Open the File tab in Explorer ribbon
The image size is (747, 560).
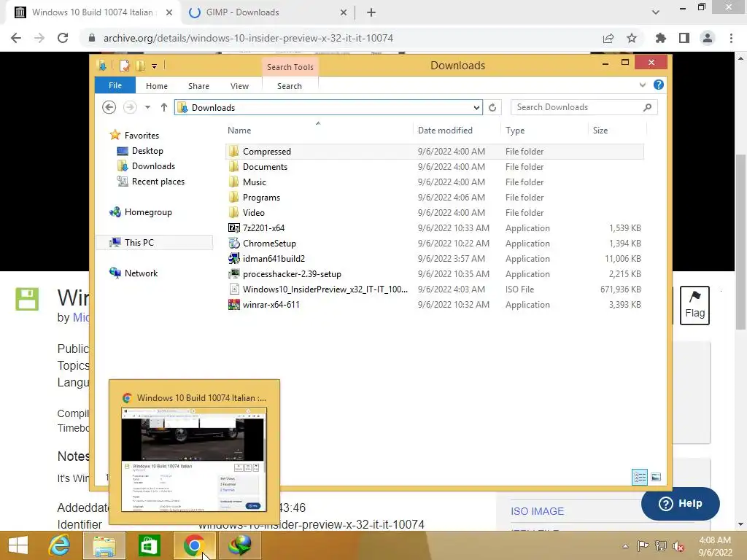pyautogui.click(x=115, y=86)
